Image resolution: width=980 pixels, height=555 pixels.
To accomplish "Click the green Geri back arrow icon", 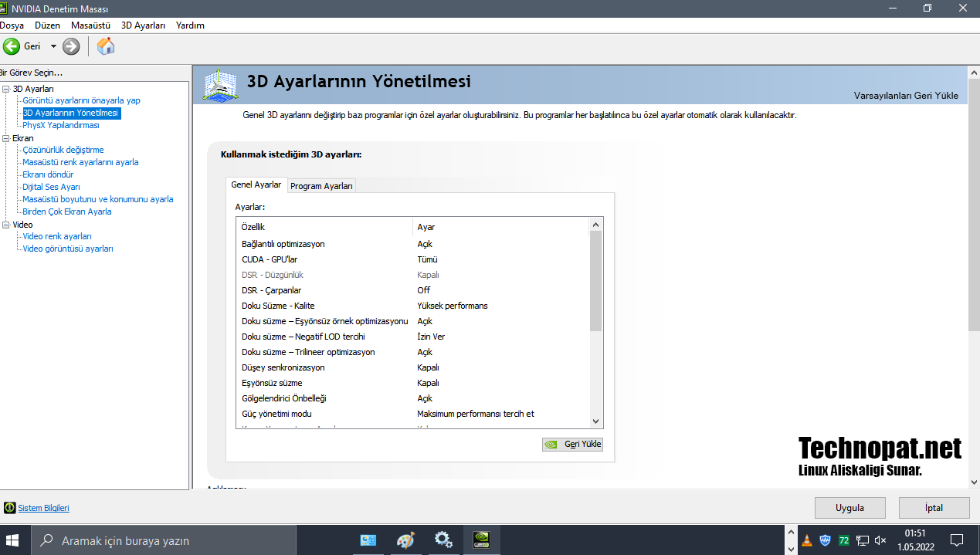I will (11, 46).
